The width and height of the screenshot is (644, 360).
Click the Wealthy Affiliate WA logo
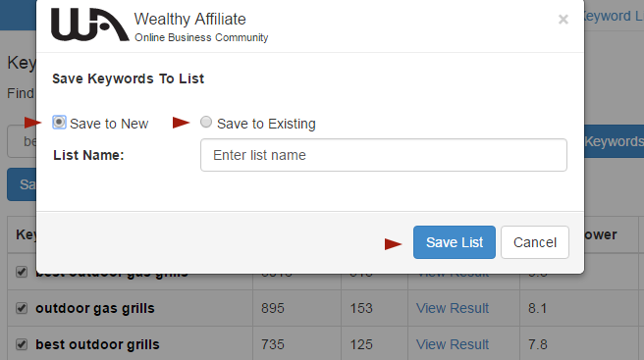point(90,25)
